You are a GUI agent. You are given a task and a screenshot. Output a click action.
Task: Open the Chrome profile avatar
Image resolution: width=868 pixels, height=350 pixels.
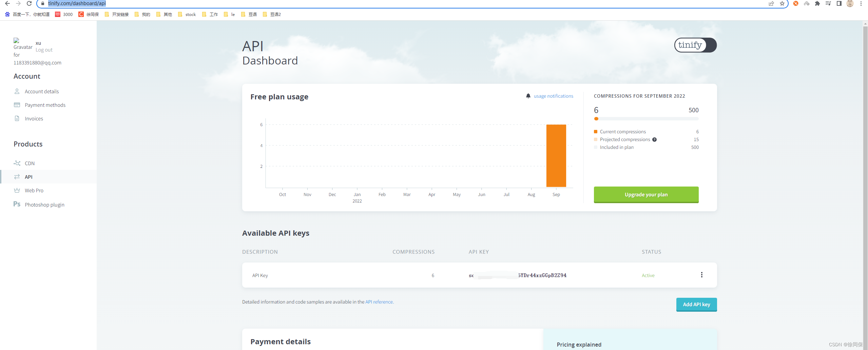pos(850,3)
